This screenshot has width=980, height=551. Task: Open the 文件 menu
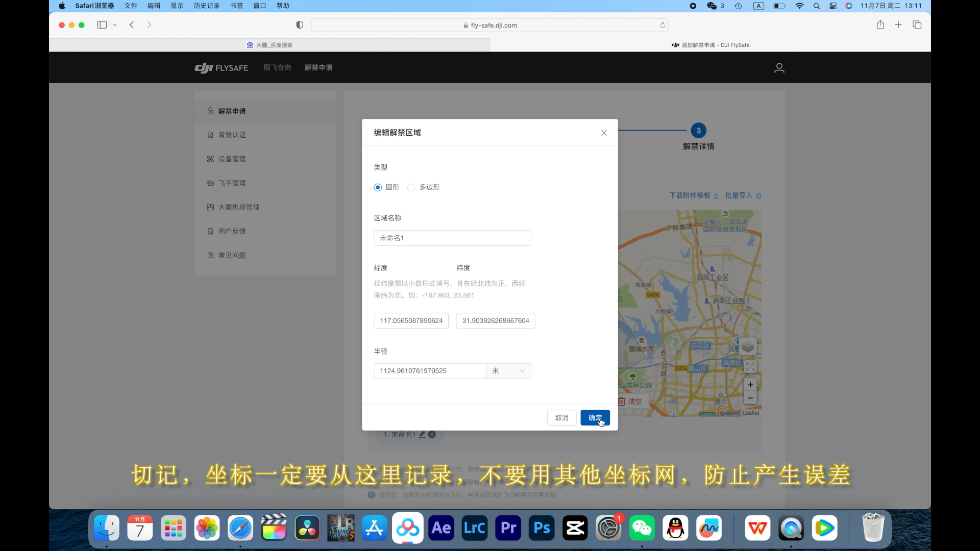coord(131,6)
